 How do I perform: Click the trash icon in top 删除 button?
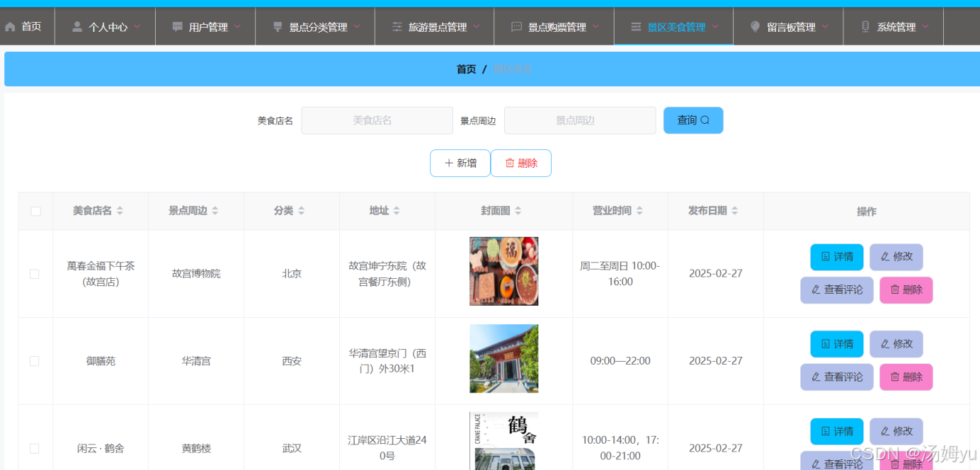tap(510, 163)
